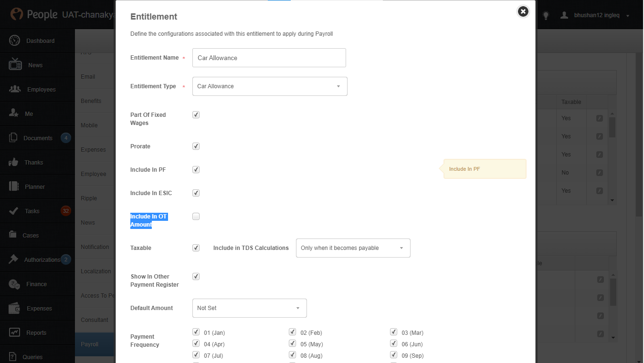Open News via the TV icon
Screen dimensions: 644x363
tap(15, 65)
